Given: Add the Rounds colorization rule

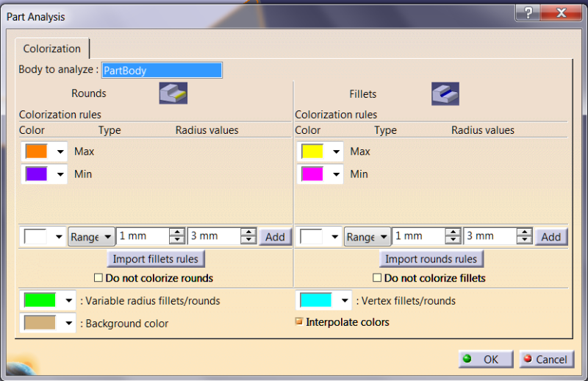Looking at the screenshot, I should (275, 237).
